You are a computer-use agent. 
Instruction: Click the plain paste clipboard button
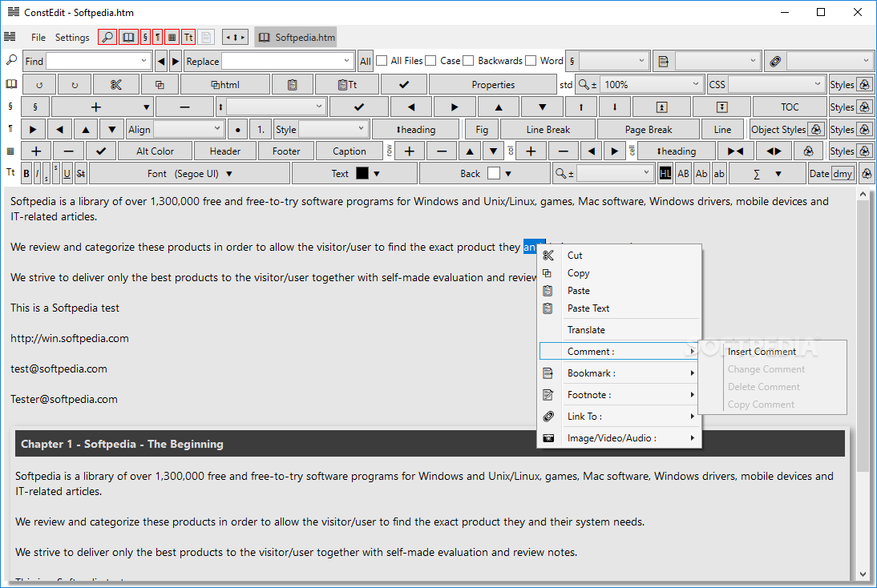tap(292, 84)
